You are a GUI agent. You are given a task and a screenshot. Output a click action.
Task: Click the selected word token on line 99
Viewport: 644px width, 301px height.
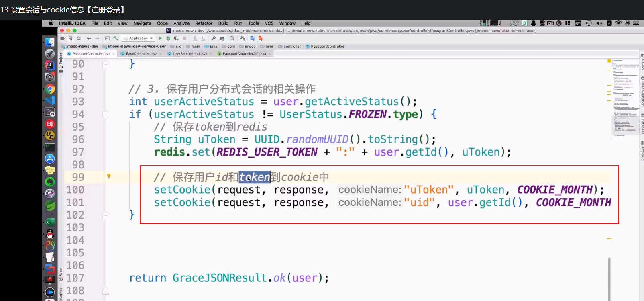[x=255, y=177]
